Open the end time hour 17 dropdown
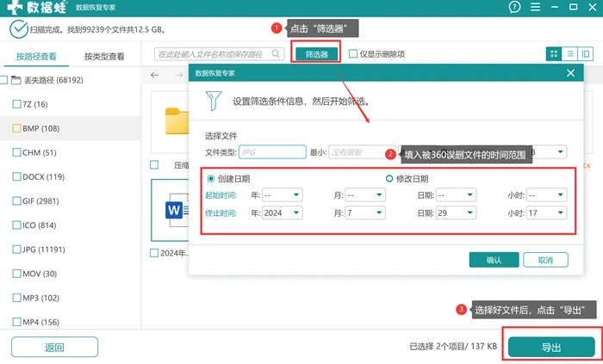 pyautogui.click(x=546, y=213)
